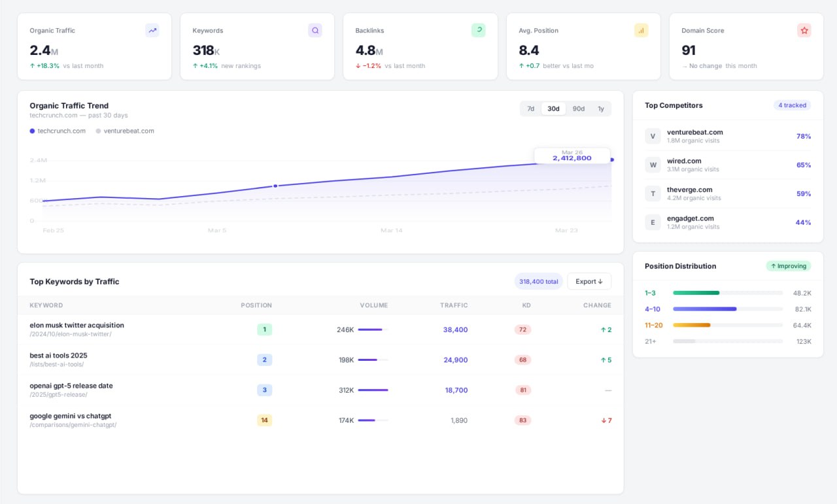Click the Domain Score star icon
Screen dimensions: 837x504
click(x=804, y=30)
